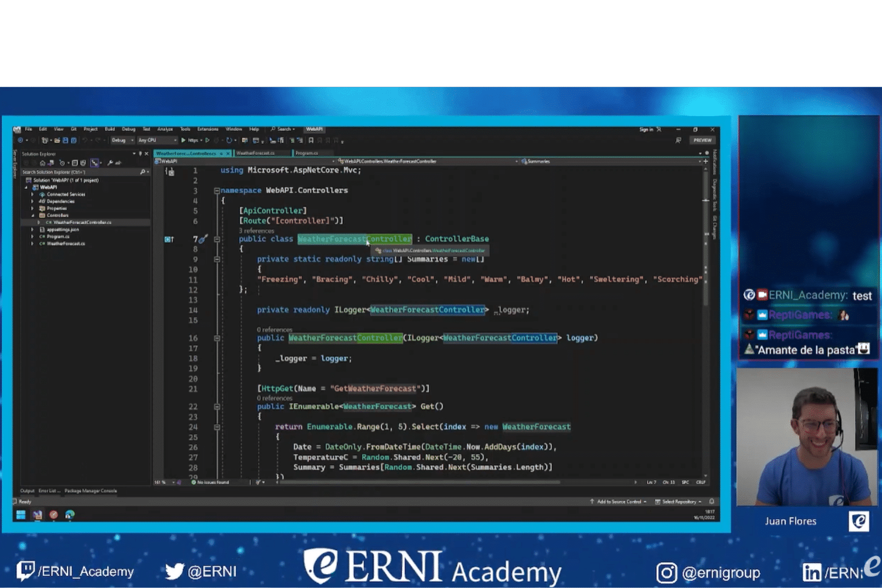Screen dimensions: 882x588
Task: Click the Add to Source Control button
Action: coord(619,502)
